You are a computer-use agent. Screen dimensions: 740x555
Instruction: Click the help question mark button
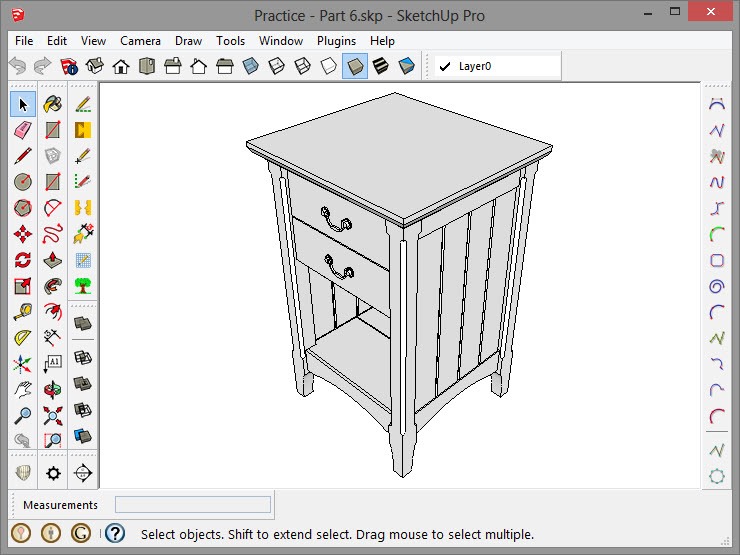pyautogui.click(x=115, y=534)
